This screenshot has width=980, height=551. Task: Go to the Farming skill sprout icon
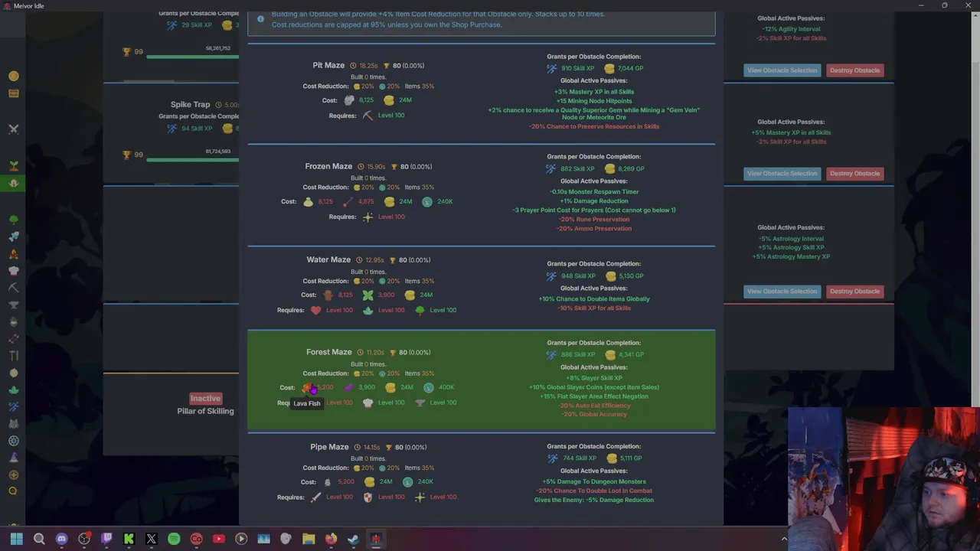[x=13, y=165]
